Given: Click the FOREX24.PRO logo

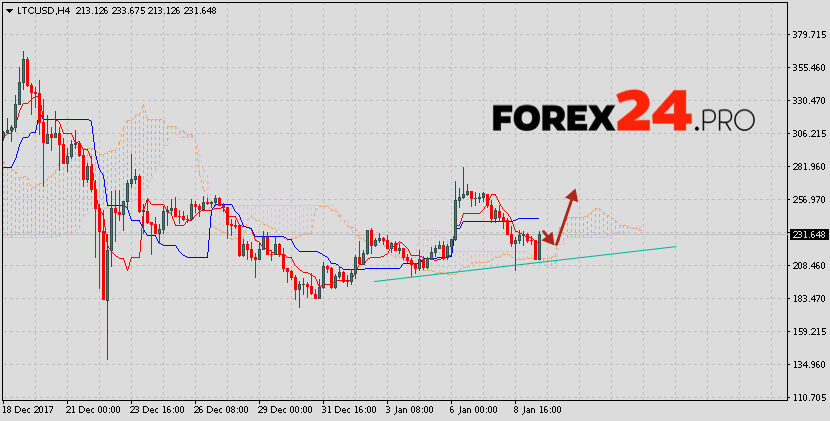Looking at the screenshot, I should (x=622, y=114).
